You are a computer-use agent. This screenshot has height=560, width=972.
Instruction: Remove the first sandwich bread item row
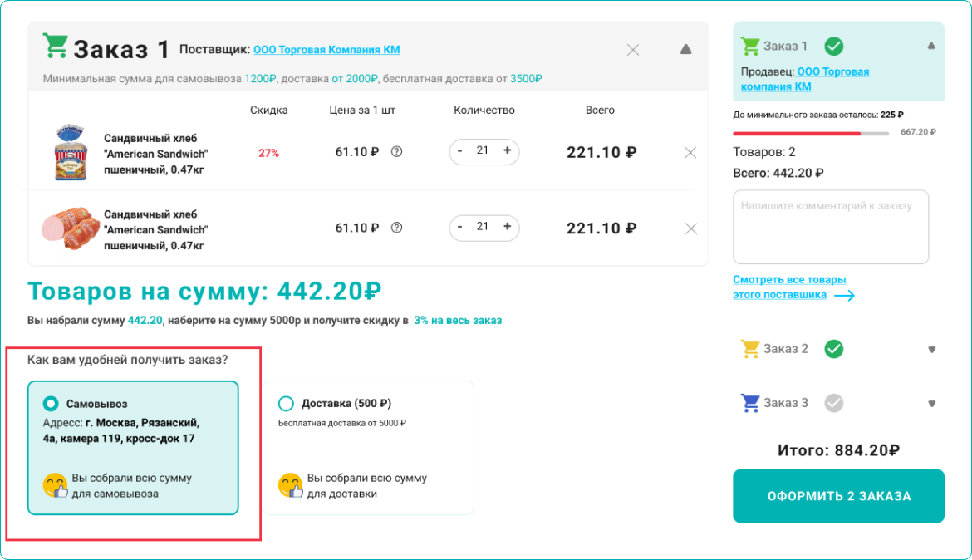pyautogui.click(x=690, y=153)
